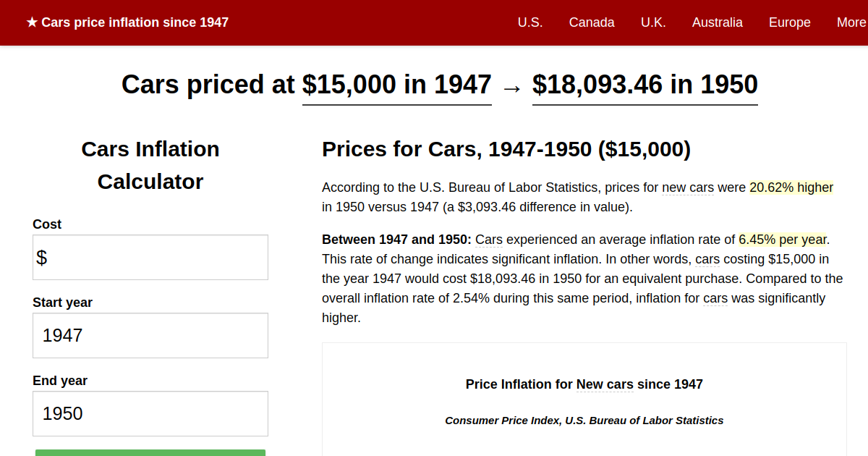Select Canada in the navigation bar
Viewport: 868px width, 456px height.
(x=592, y=22)
